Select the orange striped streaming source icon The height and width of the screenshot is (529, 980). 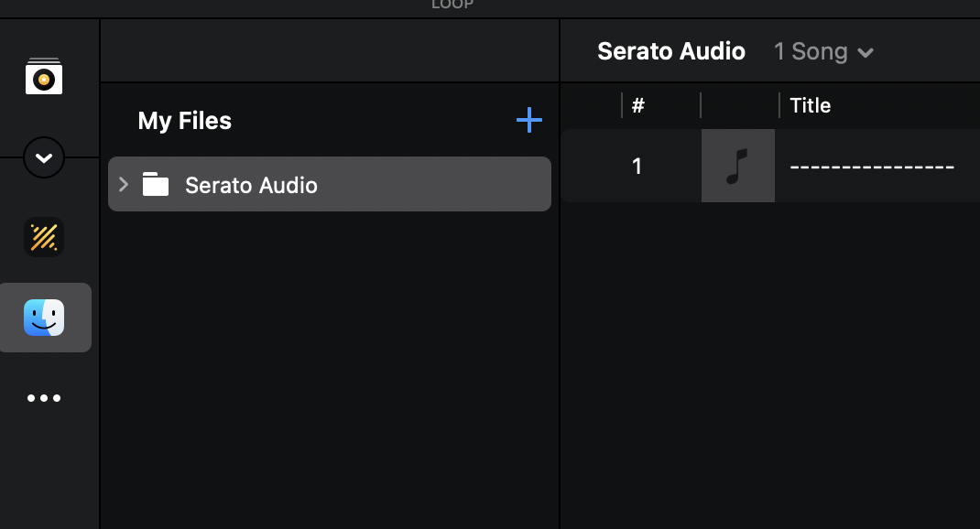44,237
